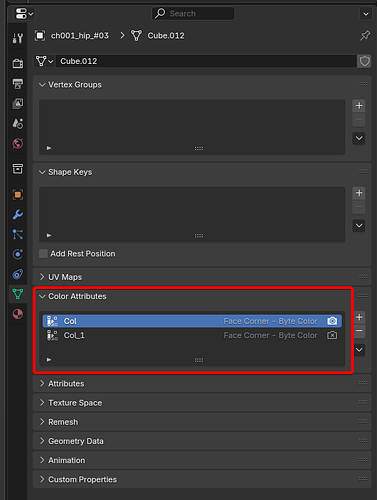Toggle render camera icon for Col
377x500 pixels.
pos(332,321)
